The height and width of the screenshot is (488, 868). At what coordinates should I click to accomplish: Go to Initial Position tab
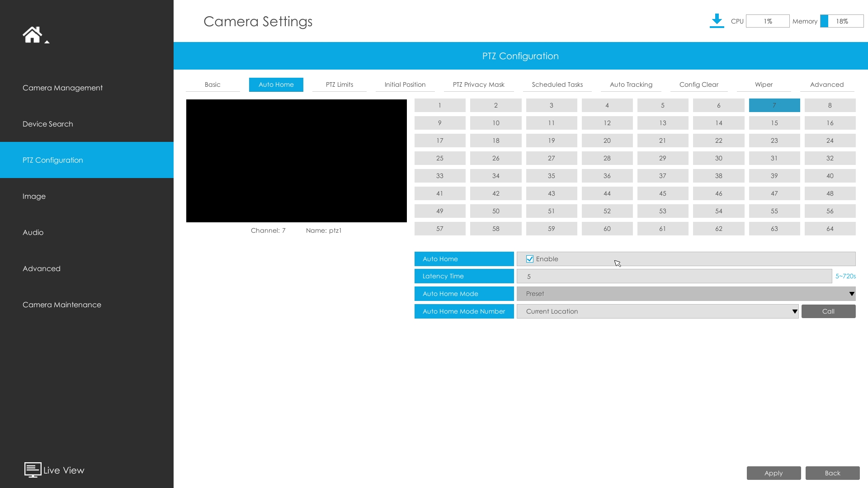tap(405, 84)
